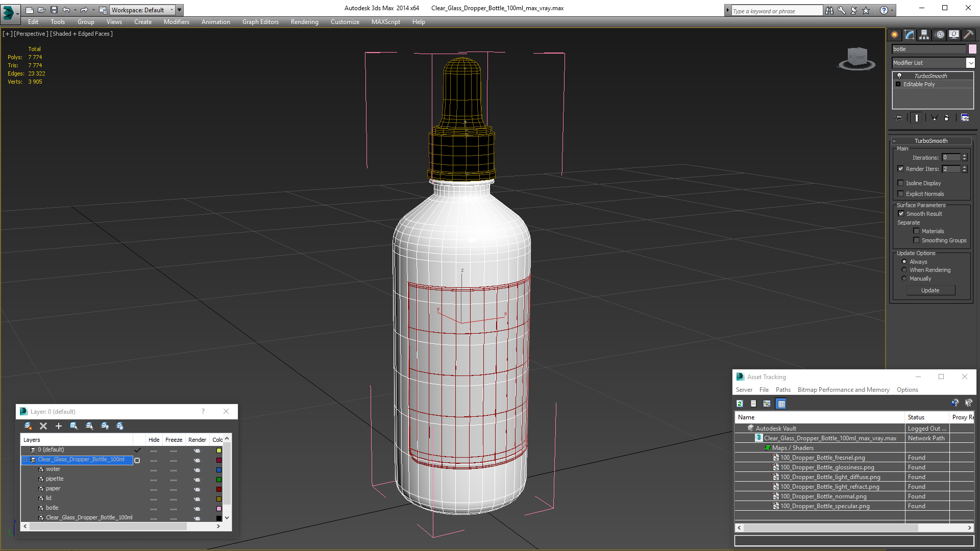The width and height of the screenshot is (980, 551).
Task: Toggle Smooth Result checkbox
Action: pos(901,214)
